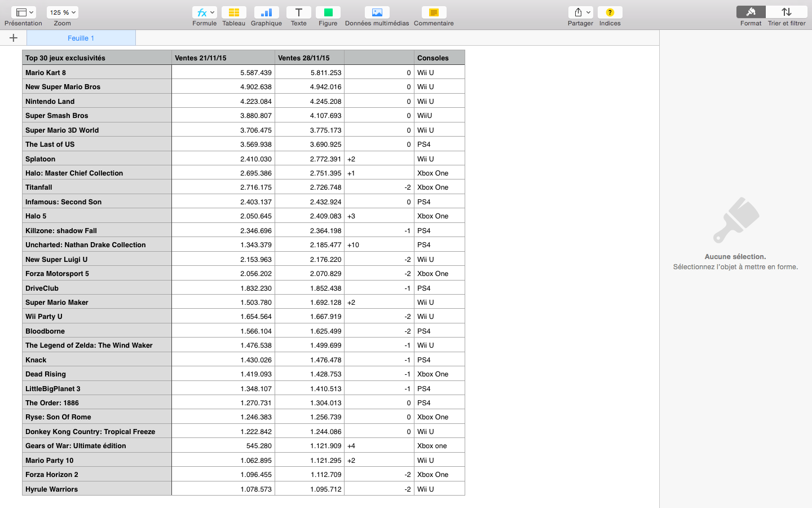
Task: Select the Dead Rising cell
Action: [97, 374]
